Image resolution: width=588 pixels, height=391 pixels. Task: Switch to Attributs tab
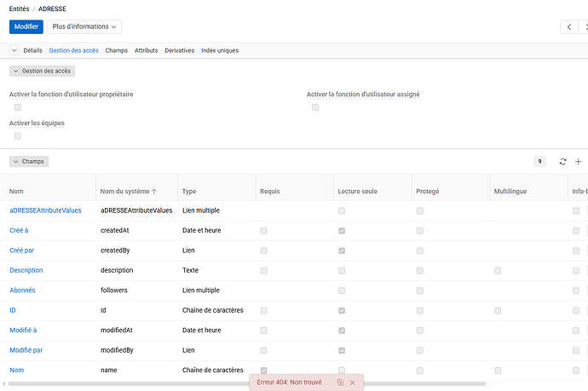[x=147, y=50]
